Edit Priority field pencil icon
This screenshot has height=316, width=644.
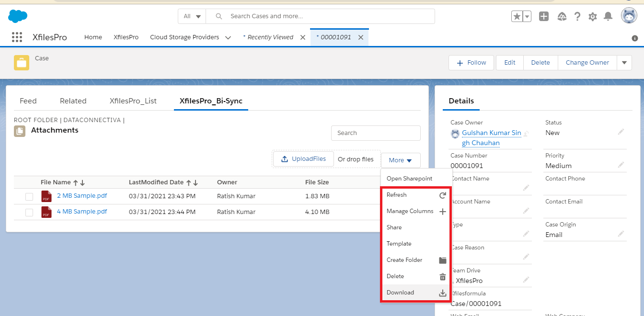pyautogui.click(x=621, y=165)
